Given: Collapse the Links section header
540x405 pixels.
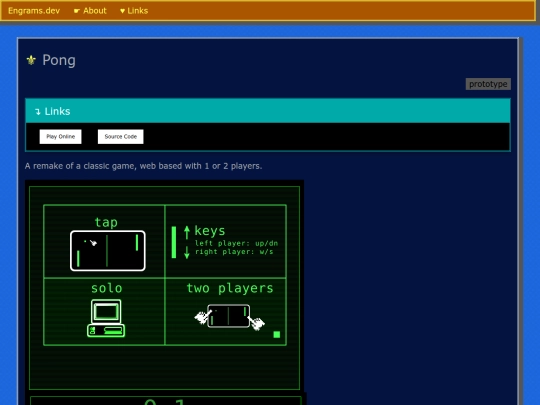Looking at the screenshot, I should [x=268, y=111].
